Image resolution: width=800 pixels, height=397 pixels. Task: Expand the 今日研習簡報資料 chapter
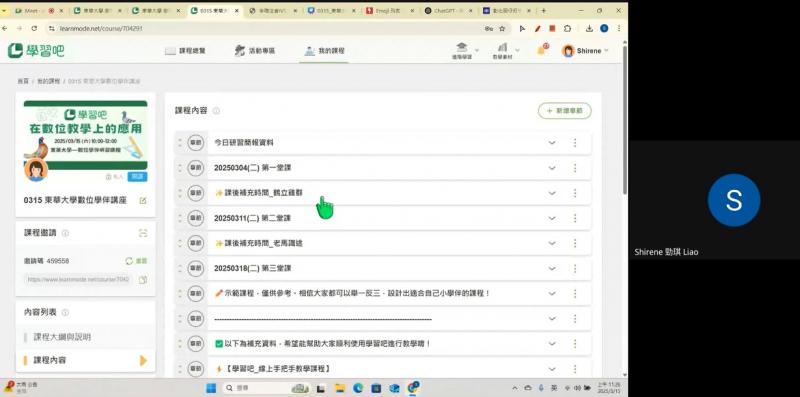tap(552, 143)
